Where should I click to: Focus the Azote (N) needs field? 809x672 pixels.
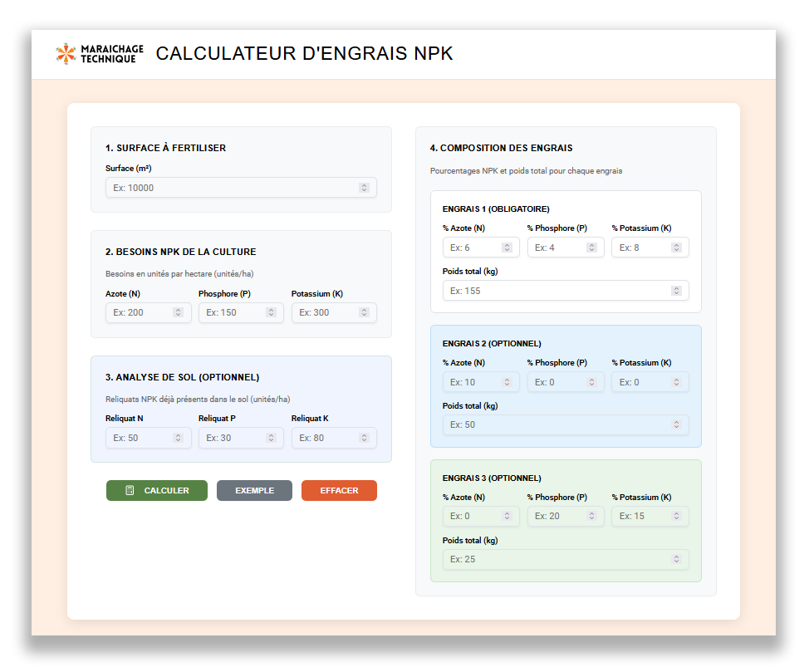(x=139, y=312)
